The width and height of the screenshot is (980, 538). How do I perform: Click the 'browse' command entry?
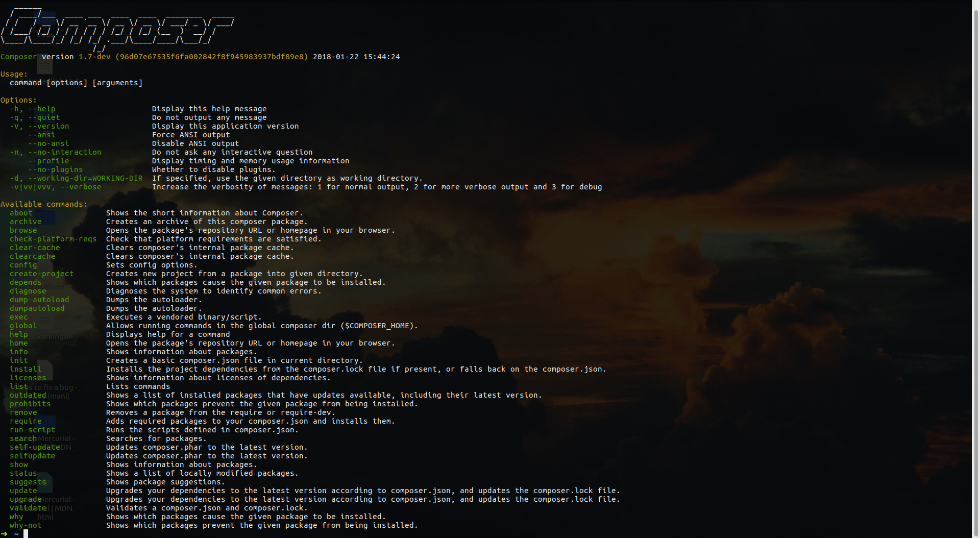23,230
